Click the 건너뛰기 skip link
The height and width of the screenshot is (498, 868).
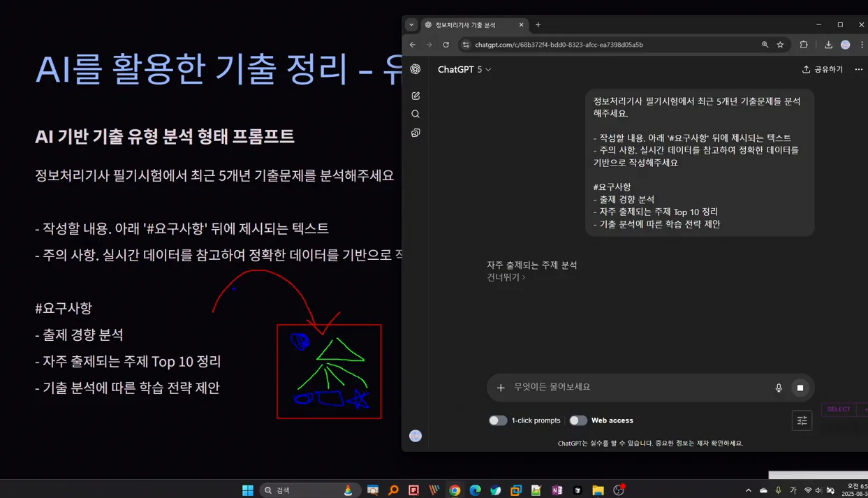pyautogui.click(x=506, y=277)
